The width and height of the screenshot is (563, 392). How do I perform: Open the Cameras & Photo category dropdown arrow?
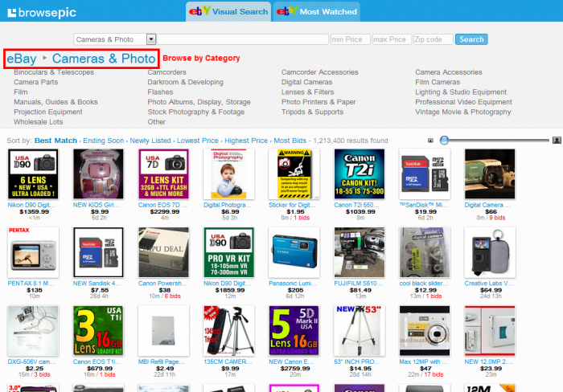click(151, 39)
